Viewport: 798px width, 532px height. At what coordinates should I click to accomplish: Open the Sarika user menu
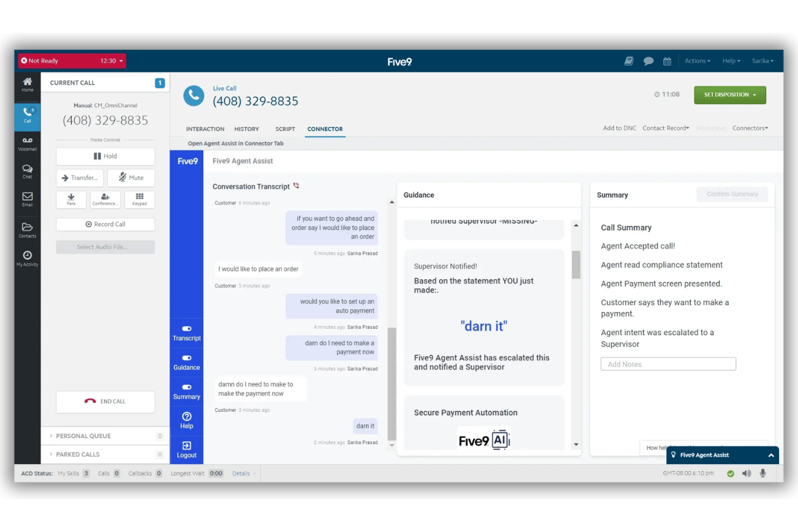coord(762,61)
